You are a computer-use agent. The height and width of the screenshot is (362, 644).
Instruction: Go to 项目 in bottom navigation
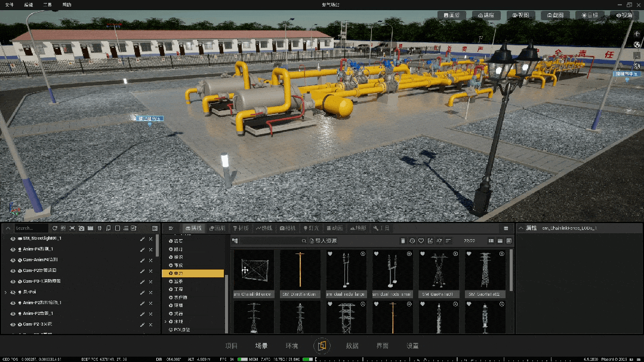tap(232, 346)
